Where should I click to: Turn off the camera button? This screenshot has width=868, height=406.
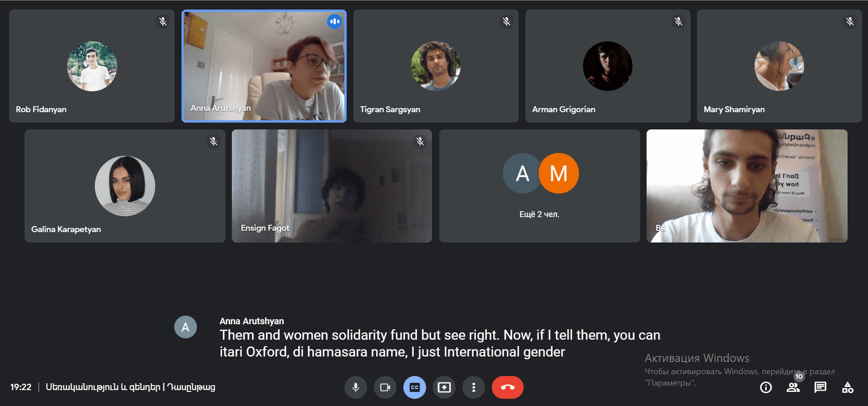coord(385,387)
